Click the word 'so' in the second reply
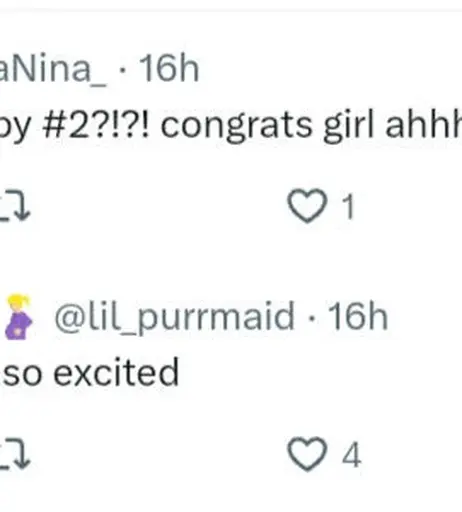 23,376
